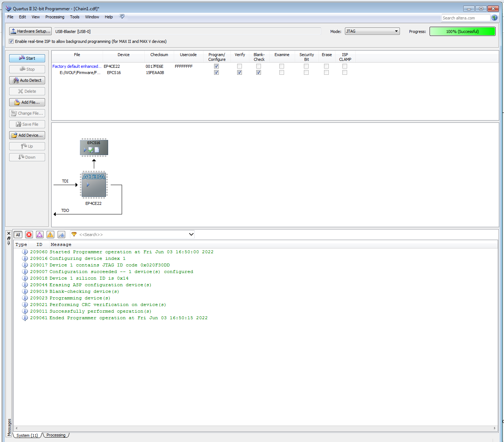Click the feedback speech bubble icon
Image resolution: width=504 pixels, height=442 pixels.
pos(122,16)
